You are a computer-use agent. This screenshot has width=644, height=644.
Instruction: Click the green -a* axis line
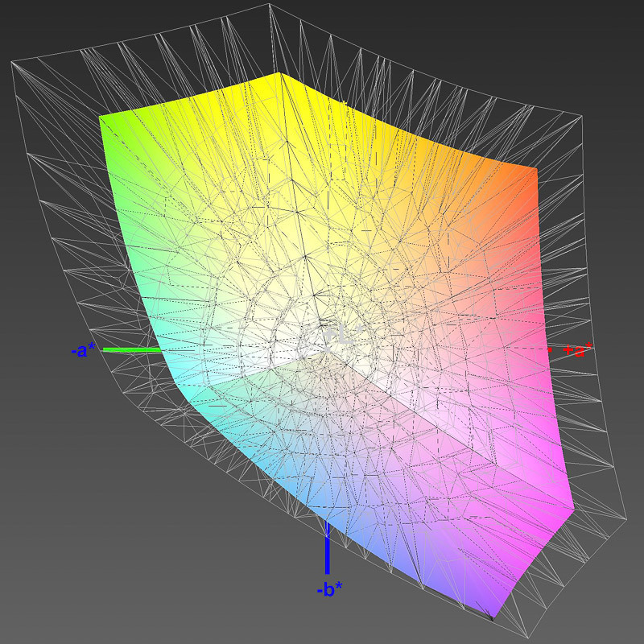[x=133, y=350]
